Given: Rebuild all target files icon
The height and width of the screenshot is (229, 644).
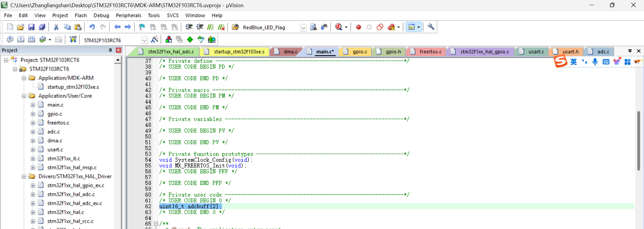Looking at the screenshot, I should click(x=31, y=39).
